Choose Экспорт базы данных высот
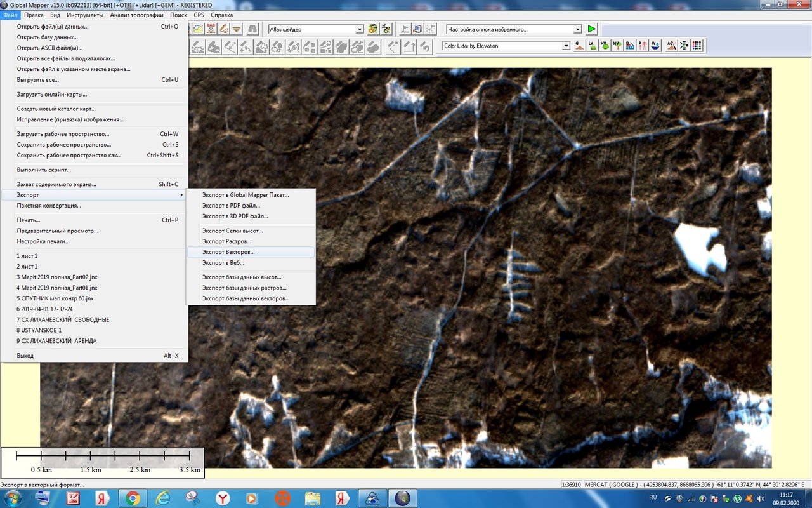 251,277
